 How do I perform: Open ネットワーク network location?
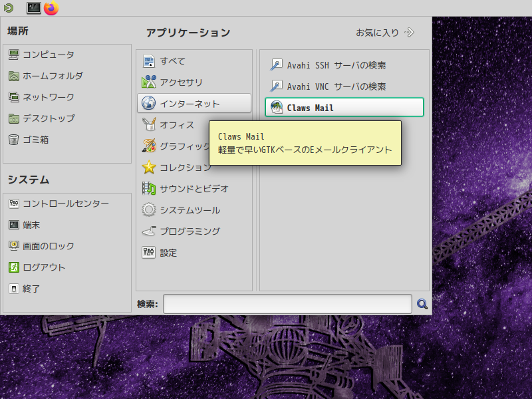(67, 97)
